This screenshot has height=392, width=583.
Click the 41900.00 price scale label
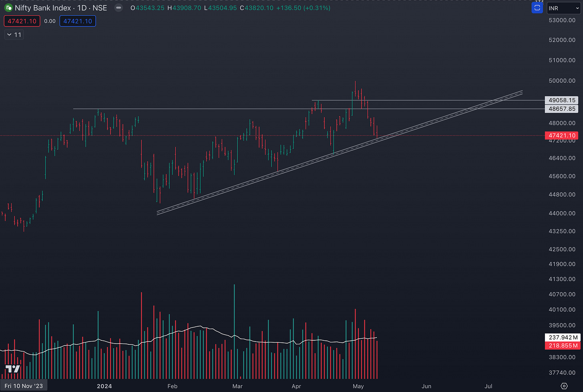tap(562, 264)
